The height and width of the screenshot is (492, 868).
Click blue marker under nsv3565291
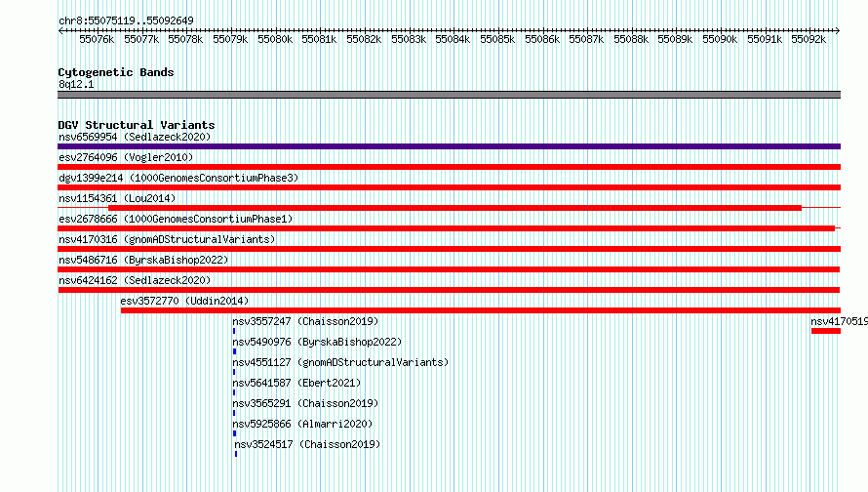(234, 413)
